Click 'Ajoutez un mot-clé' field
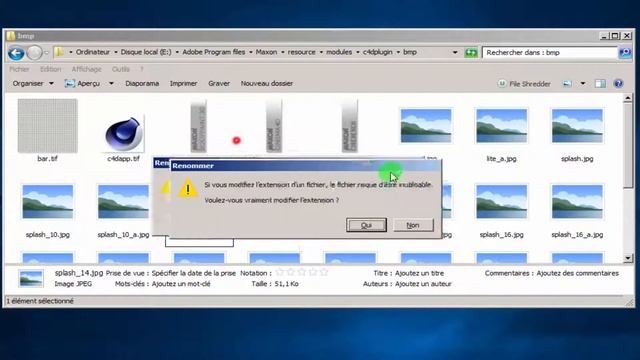Image resolution: width=640 pixels, height=360 pixels. [x=181, y=284]
